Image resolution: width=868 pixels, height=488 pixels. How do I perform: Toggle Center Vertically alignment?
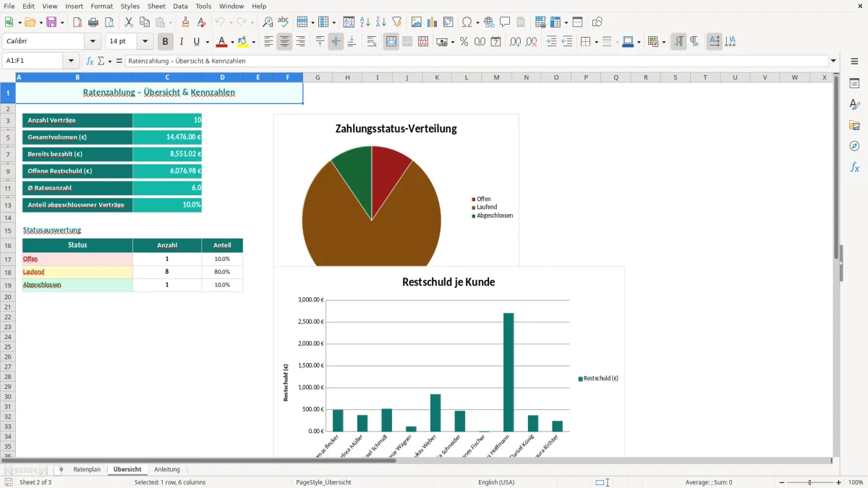click(336, 42)
